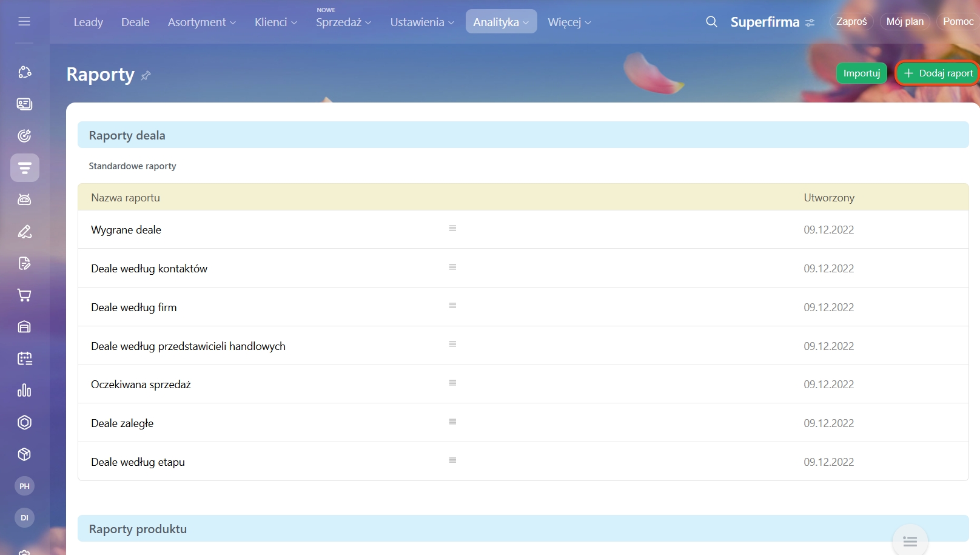Click the robot icon in the sidebar

24,200
